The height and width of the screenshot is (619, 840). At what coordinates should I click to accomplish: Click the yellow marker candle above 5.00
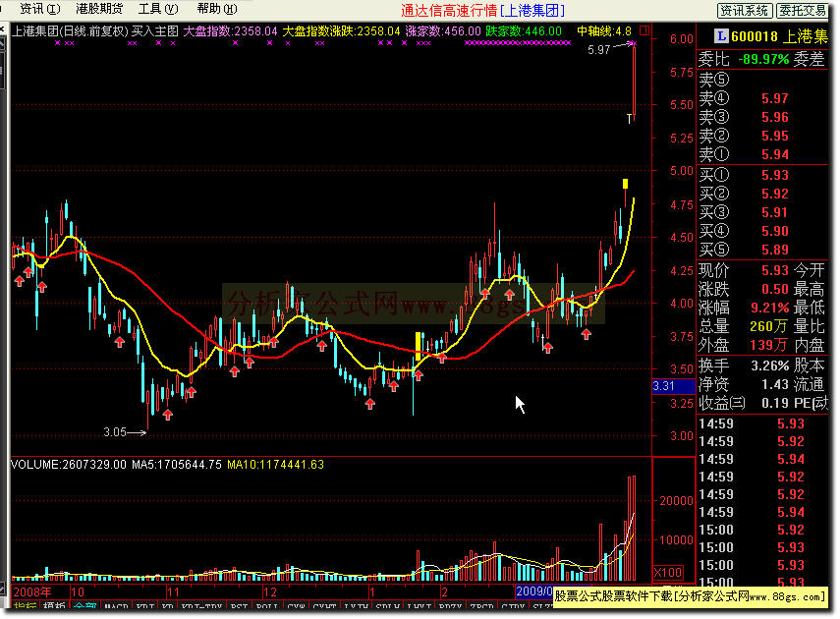click(625, 184)
